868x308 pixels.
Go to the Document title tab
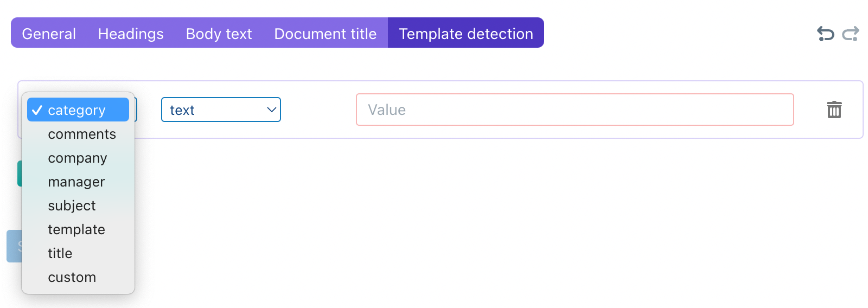[325, 34]
